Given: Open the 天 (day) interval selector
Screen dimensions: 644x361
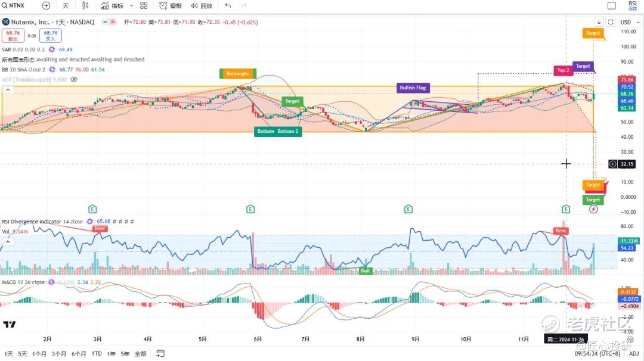Looking at the screenshot, I should tap(66, 6).
